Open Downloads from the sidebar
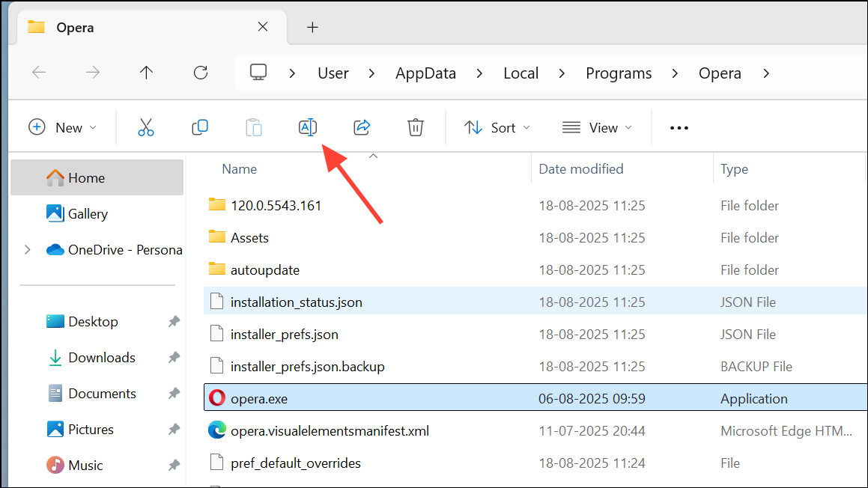The height and width of the screenshot is (488, 868). point(101,357)
